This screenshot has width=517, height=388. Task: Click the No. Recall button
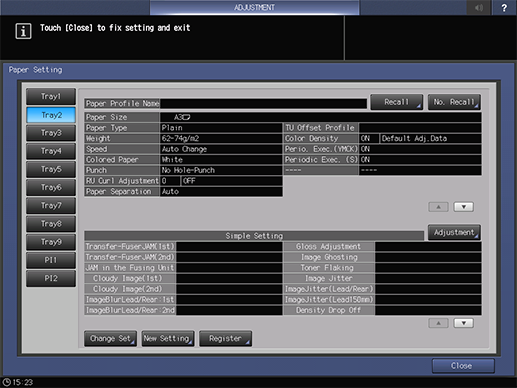454,102
